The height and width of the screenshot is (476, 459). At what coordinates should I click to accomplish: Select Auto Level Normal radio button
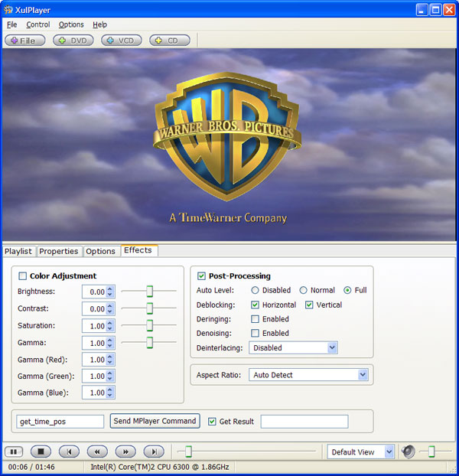click(303, 290)
